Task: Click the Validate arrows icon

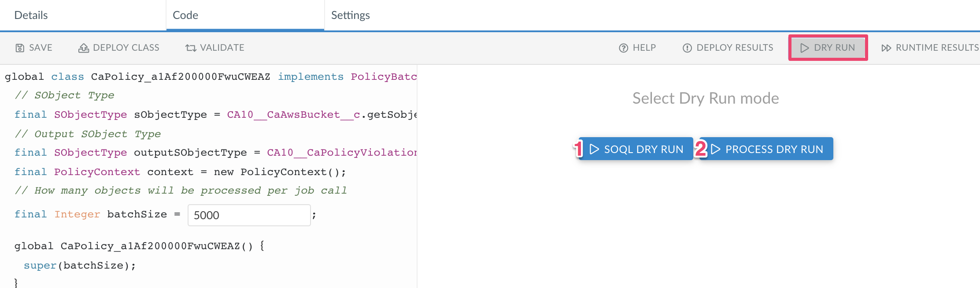Action: pos(190,48)
